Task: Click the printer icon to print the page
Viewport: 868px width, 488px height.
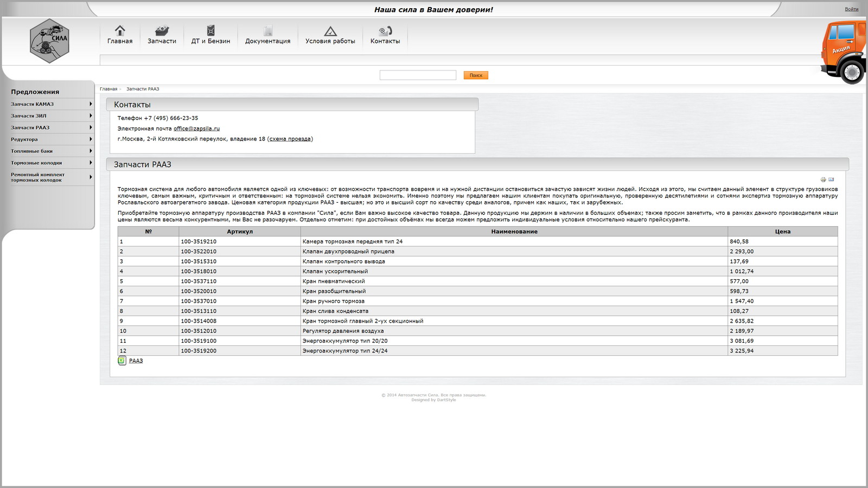Action: click(823, 179)
